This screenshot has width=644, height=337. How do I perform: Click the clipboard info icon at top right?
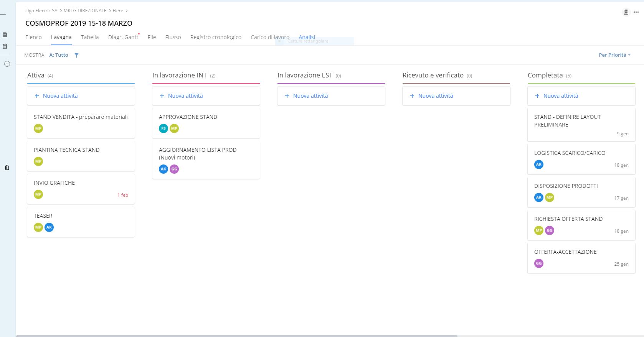(626, 12)
